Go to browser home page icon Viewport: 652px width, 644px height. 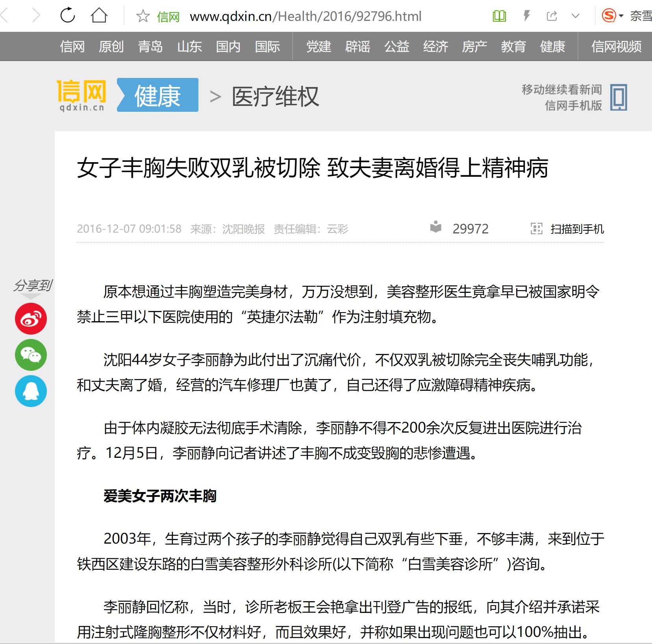coord(99,15)
